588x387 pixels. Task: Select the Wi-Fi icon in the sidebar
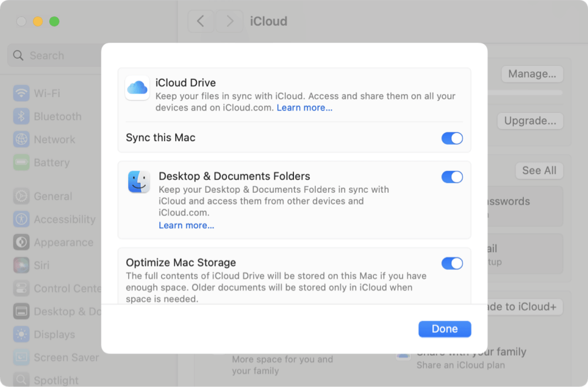(20, 93)
